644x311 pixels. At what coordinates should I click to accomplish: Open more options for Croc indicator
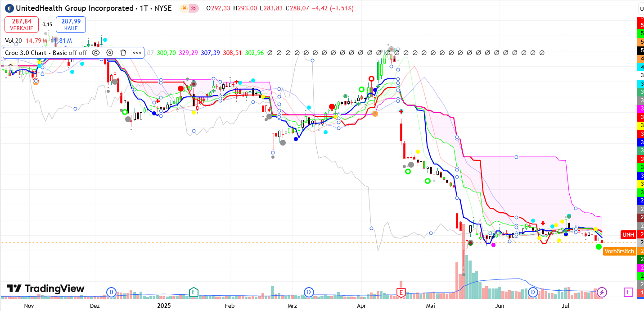pos(137,53)
